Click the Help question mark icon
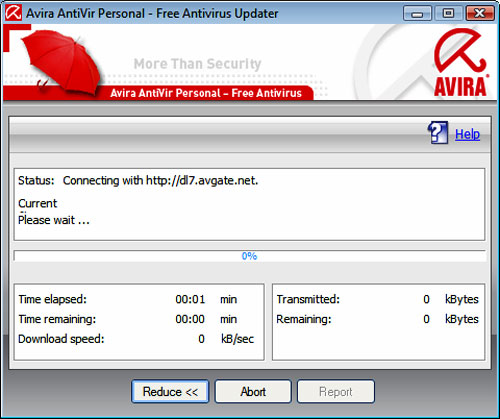Image resolution: width=500 pixels, height=419 pixels. [438, 133]
